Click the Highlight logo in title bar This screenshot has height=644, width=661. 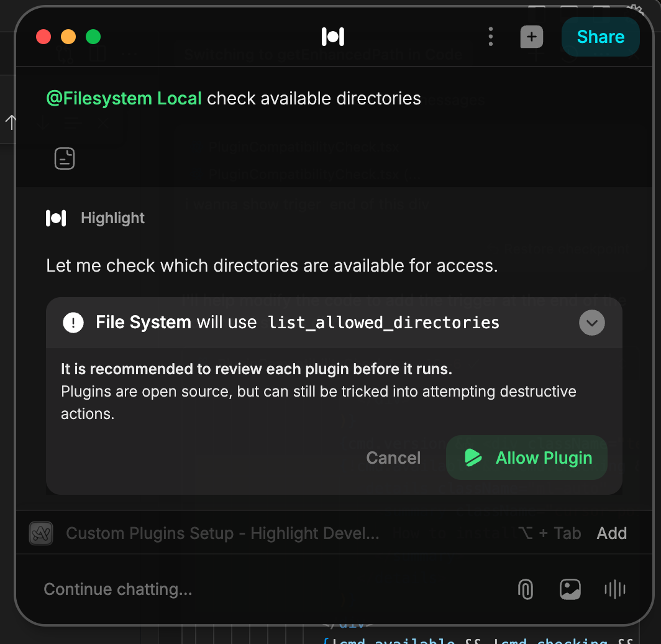332,37
